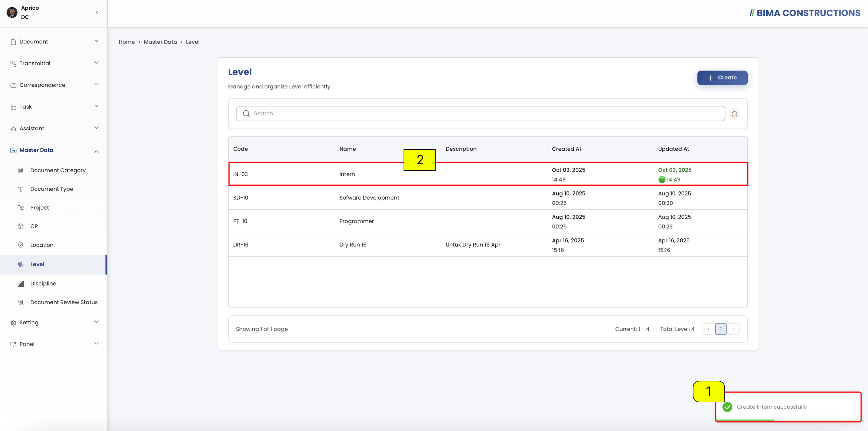Go to previous page arrow
Image resolution: width=868 pixels, height=431 pixels.
[x=708, y=329]
